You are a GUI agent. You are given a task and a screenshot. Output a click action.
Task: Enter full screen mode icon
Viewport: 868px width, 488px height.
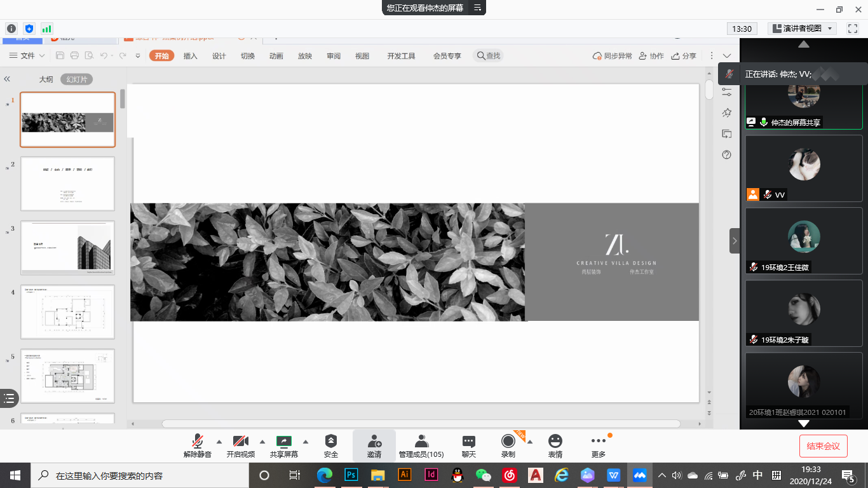[853, 29]
